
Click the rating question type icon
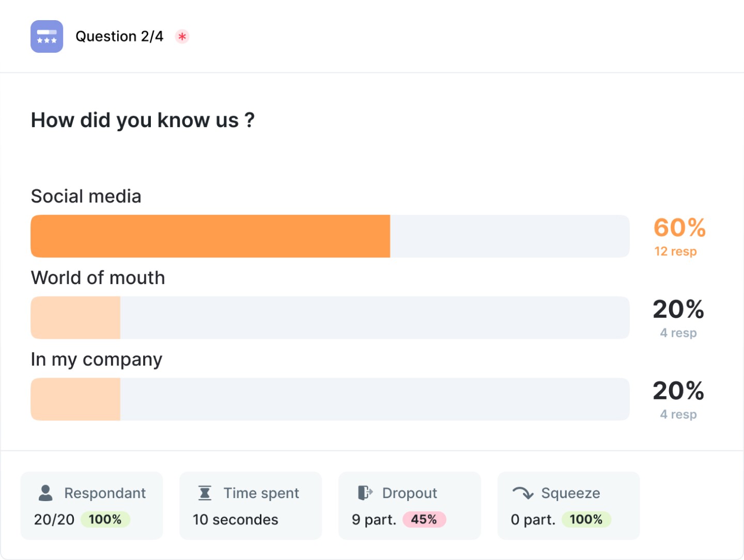coord(47,37)
